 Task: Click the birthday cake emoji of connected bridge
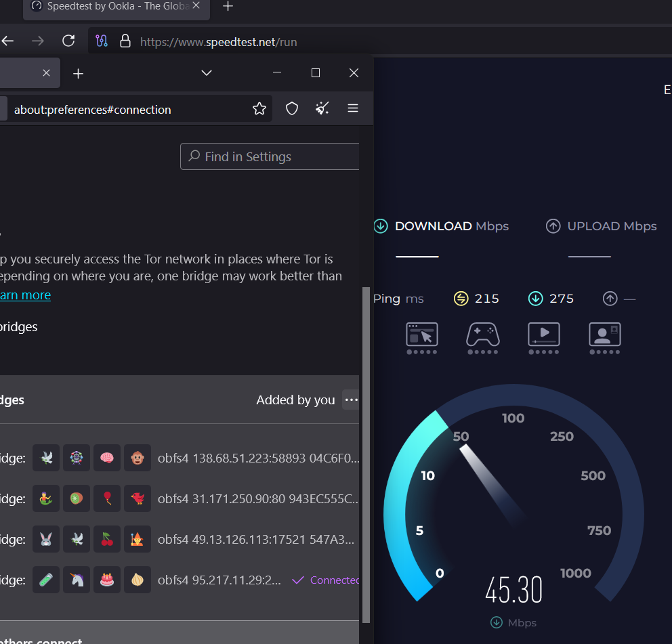coord(107,580)
